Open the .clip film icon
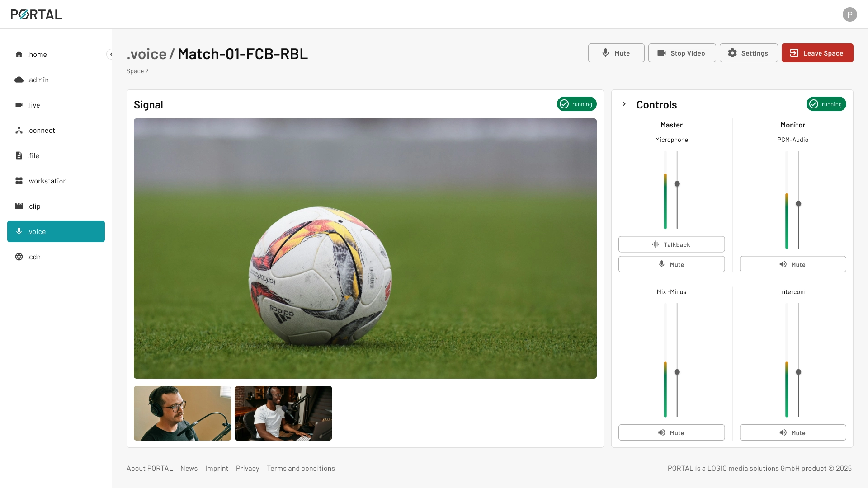This screenshot has height=488, width=868. (19, 206)
